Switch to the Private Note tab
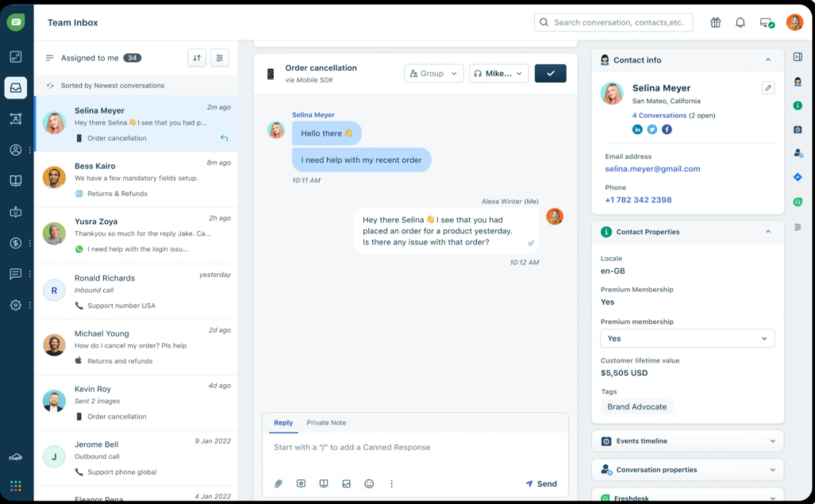Viewport: 815px width, 504px height. coord(326,423)
